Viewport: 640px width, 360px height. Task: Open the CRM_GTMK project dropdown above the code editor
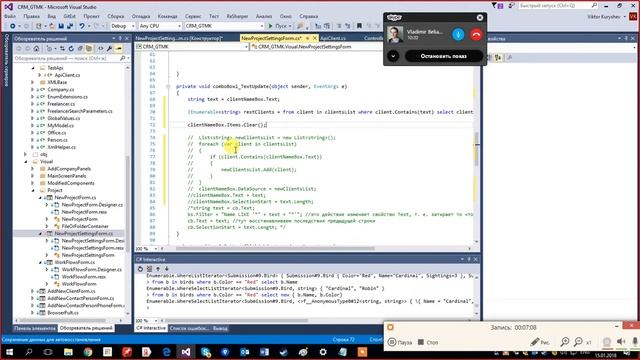click(192, 47)
